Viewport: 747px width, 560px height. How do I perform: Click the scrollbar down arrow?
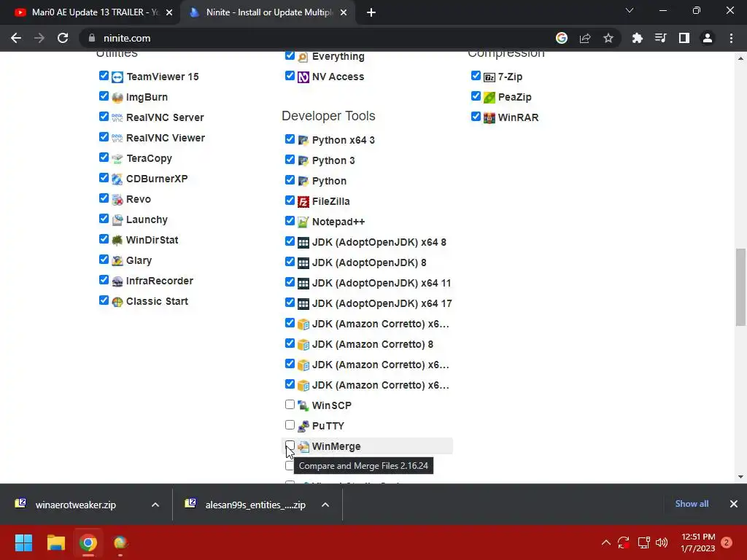point(740,477)
